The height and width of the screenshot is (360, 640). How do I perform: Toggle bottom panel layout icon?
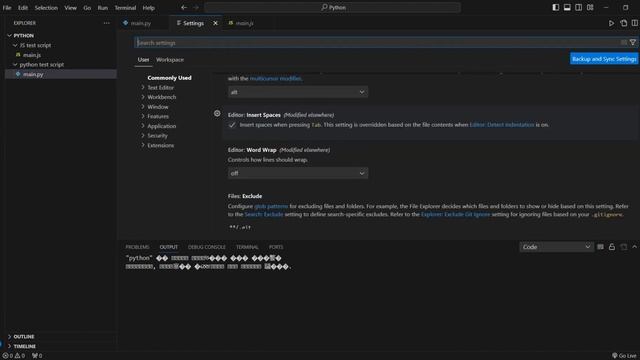(x=567, y=7)
